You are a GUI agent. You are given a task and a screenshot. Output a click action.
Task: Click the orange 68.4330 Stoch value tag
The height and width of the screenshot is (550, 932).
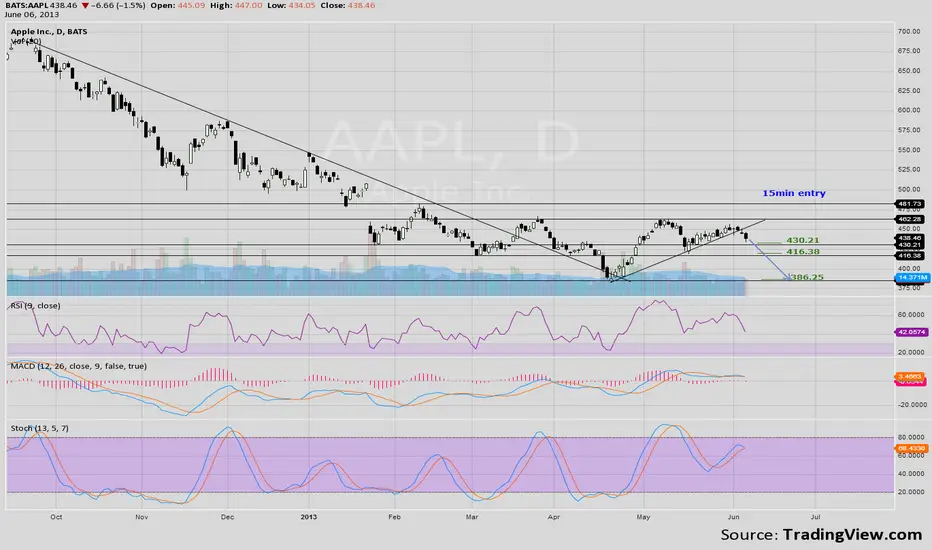pos(911,448)
